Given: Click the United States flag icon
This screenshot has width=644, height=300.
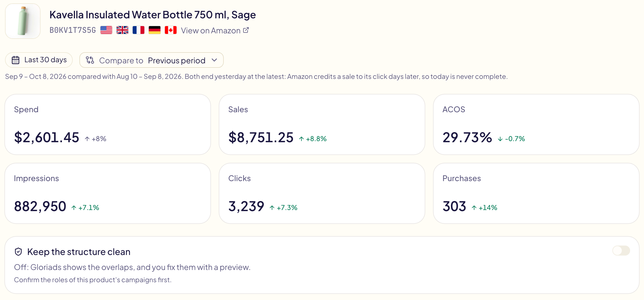Looking at the screenshot, I should 106,30.
